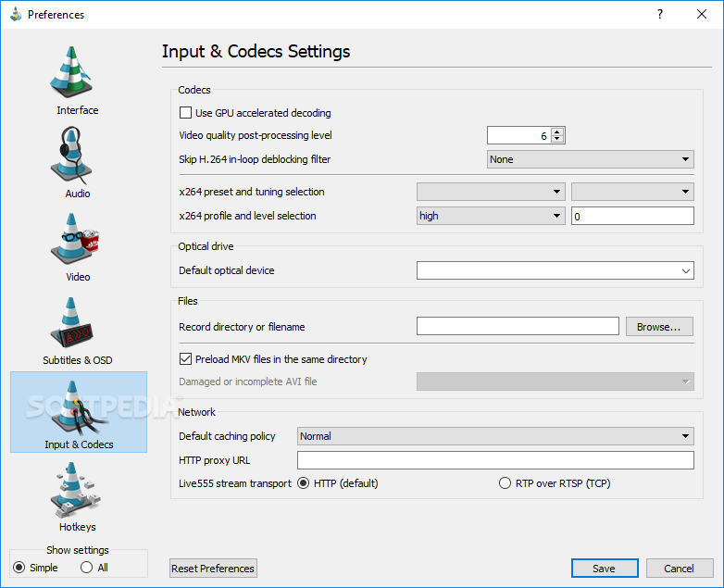Screen dimensions: 724x588
Task: Enable Use GPU accelerated decoding checkbox
Action: [185, 113]
